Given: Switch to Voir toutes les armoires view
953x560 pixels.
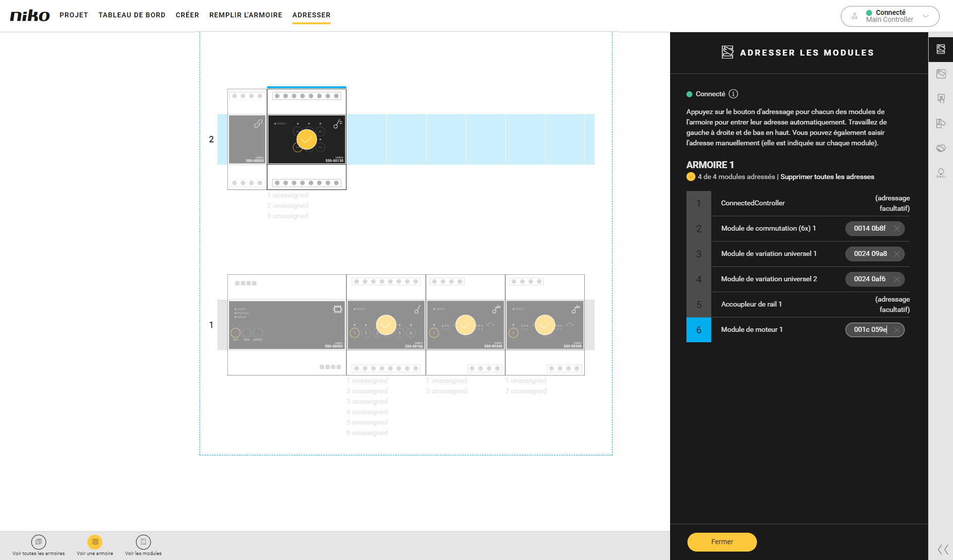Looking at the screenshot, I should point(39,542).
